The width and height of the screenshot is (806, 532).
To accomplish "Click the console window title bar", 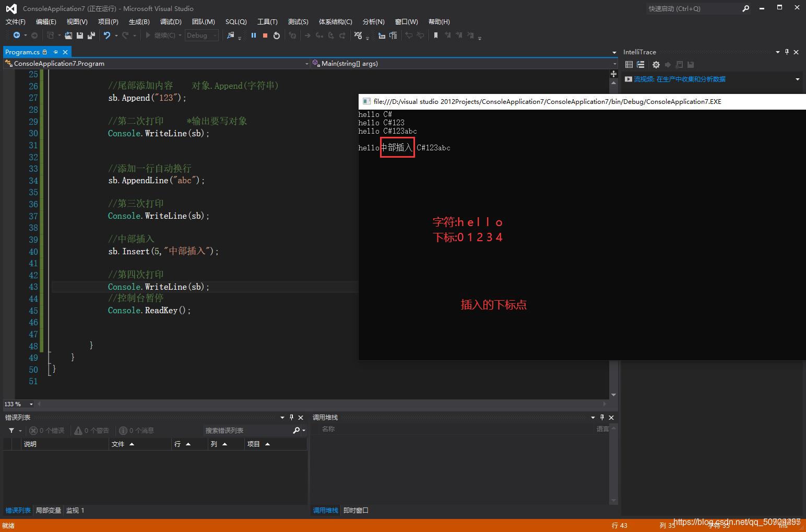I will click(x=582, y=102).
